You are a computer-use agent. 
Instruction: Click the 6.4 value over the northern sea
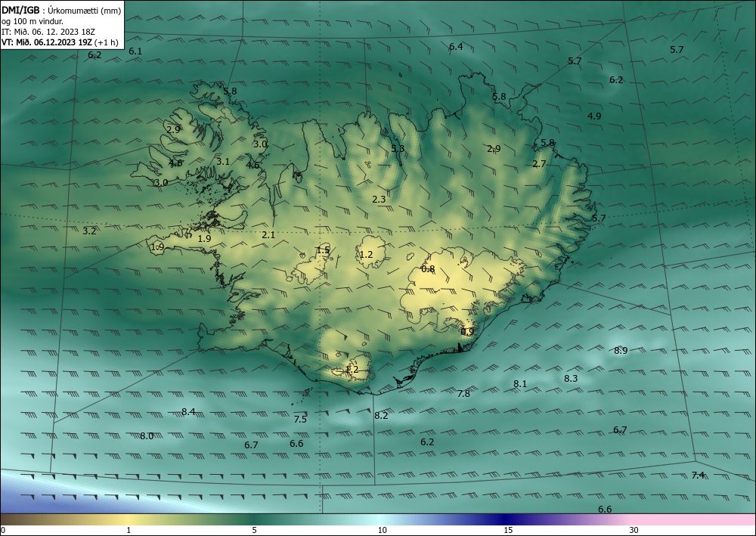point(456,47)
